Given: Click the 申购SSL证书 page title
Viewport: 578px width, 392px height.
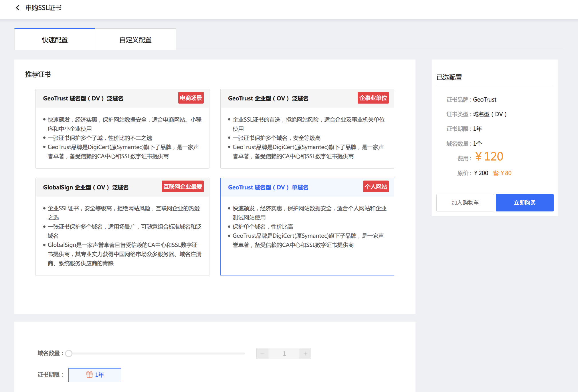Looking at the screenshot, I should pos(43,8).
